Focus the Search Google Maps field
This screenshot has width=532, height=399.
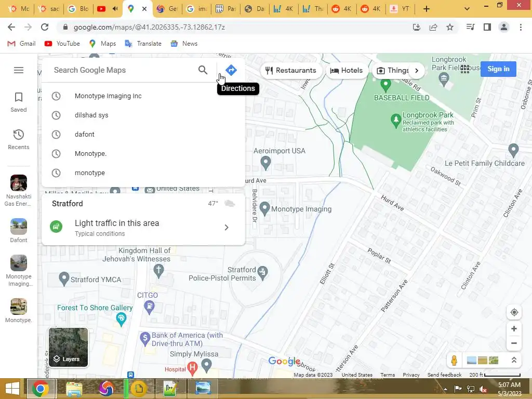(x=122, y=70)
